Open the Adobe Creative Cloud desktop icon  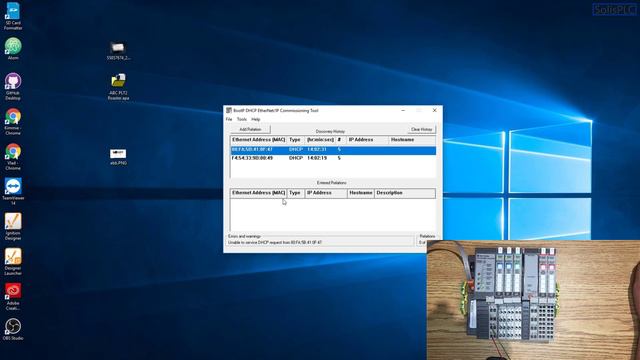pos(13,297)
